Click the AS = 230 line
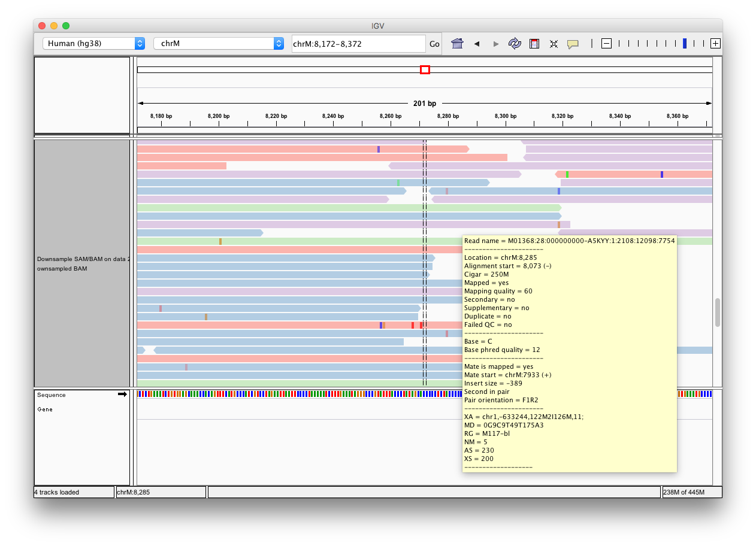The height and width of the screenshot is (546, 756). (479, 450)
